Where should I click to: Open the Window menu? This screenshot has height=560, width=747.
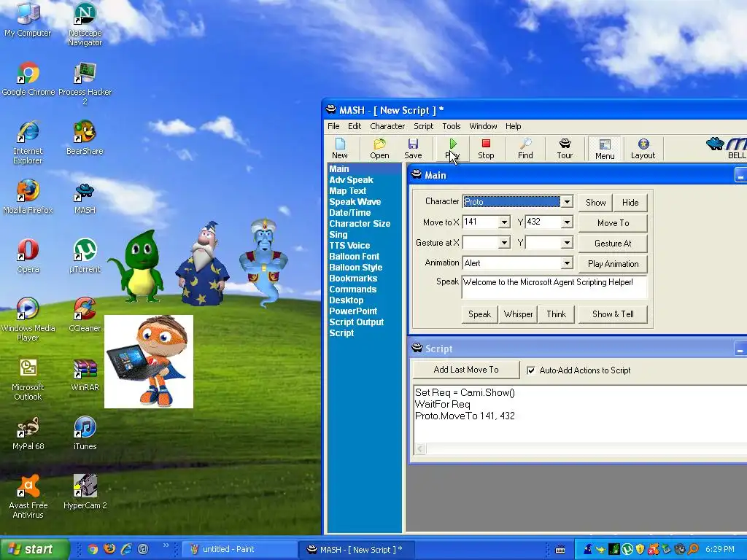click(x=483, y=126)
